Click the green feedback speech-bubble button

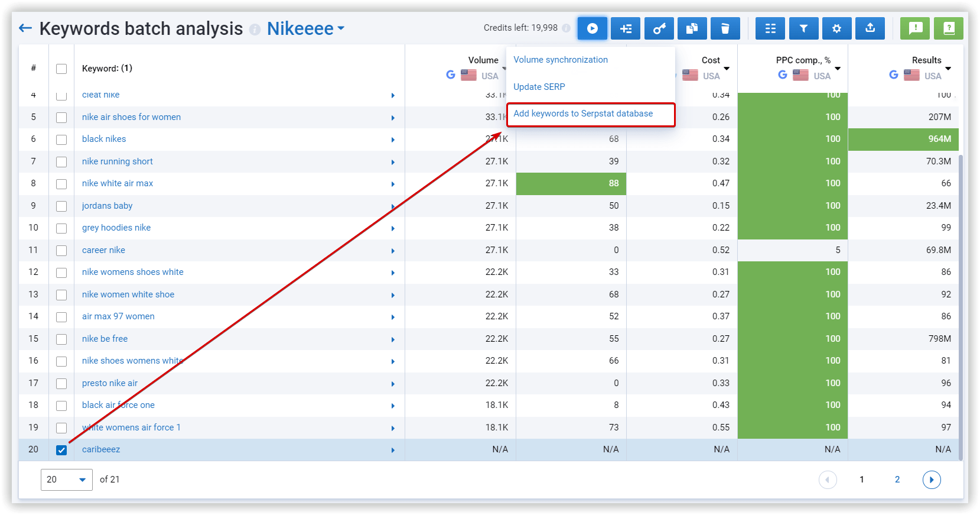click(x=915, y=28)
